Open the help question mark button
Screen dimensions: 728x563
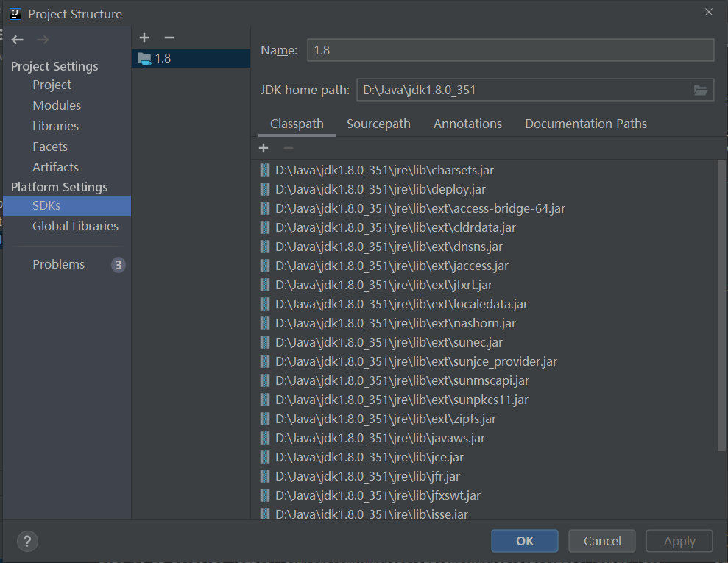point(27,541)
